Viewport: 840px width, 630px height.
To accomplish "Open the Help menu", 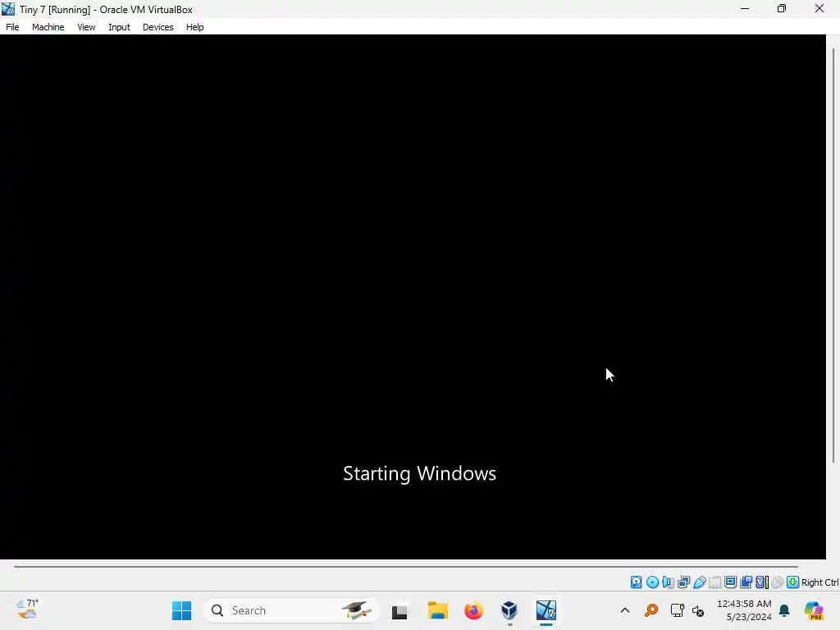I will click(194, 27).
